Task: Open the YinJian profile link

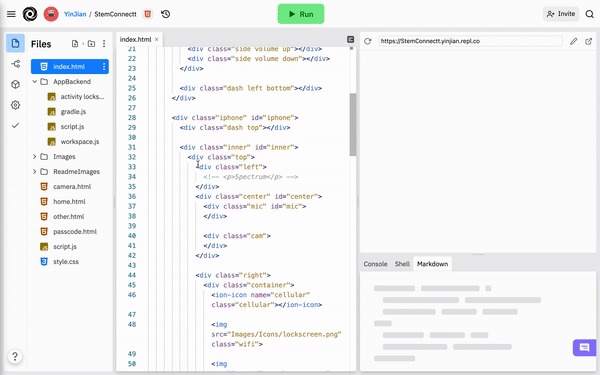Action: pos(75,14)
